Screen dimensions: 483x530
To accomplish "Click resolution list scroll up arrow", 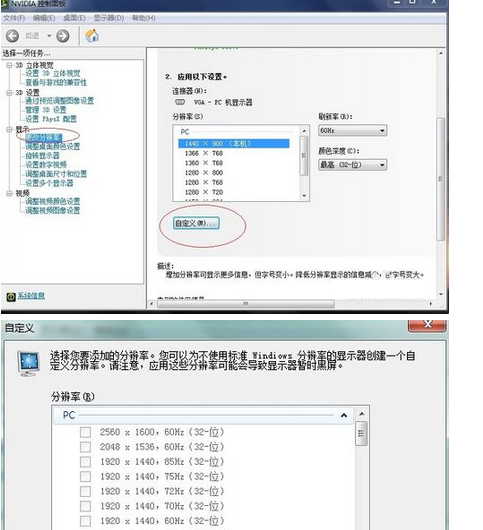I will click(304, 130).
